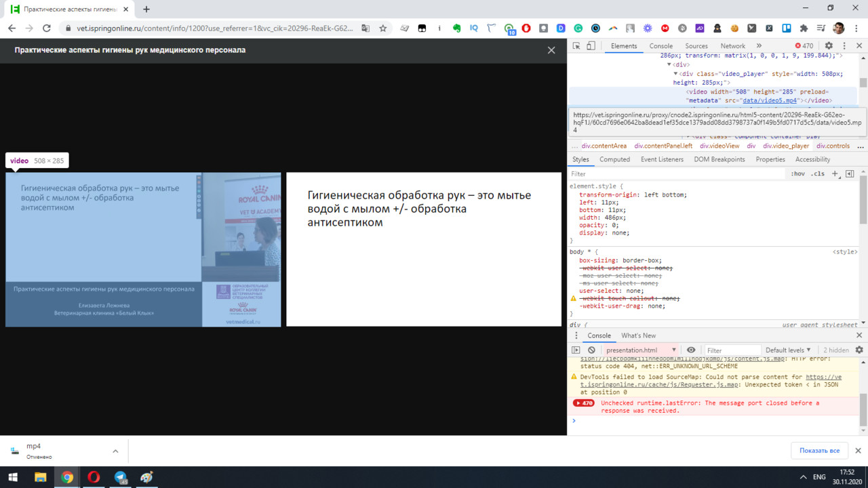Bookmark this page with the star icon
Screen dimensions: 868x488
[383, 28]
